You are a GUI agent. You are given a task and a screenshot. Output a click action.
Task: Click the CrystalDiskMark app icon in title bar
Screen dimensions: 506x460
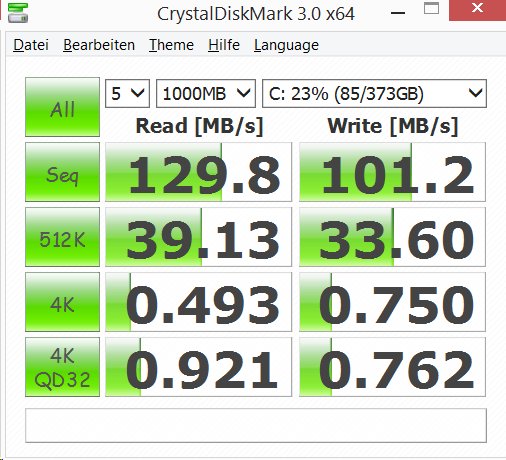18,13
